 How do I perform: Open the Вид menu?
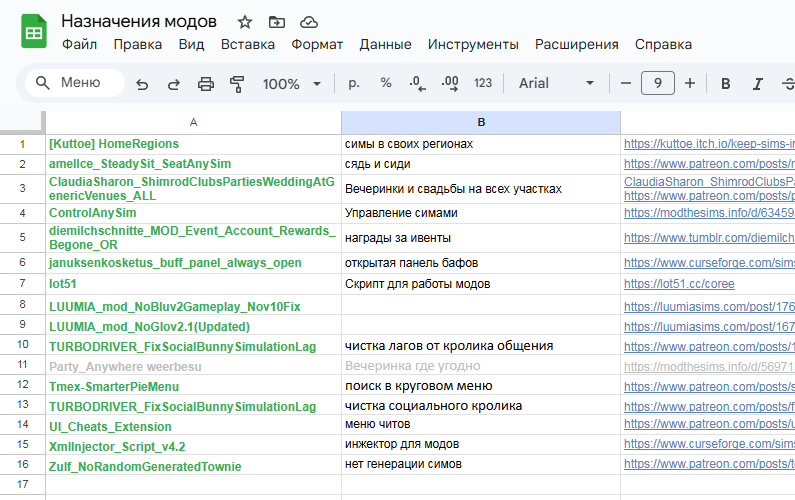191,45
